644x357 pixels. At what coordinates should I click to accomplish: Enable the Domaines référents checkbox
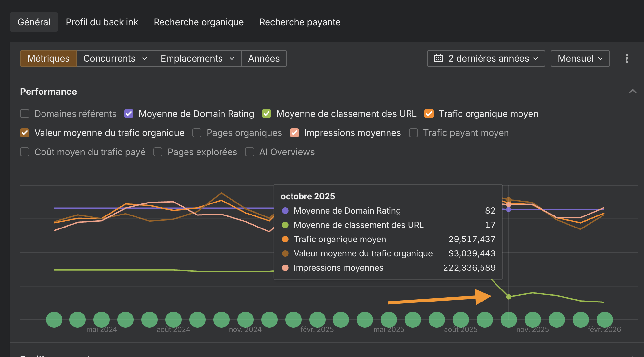point(25,114)
